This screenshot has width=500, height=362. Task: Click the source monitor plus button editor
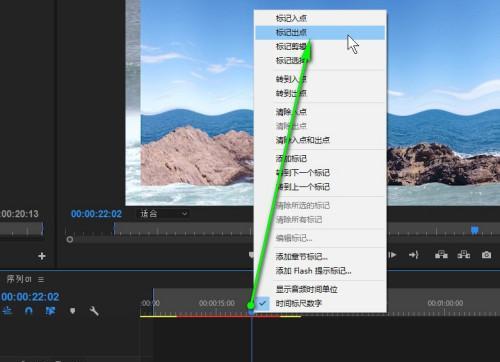[42, 256]
